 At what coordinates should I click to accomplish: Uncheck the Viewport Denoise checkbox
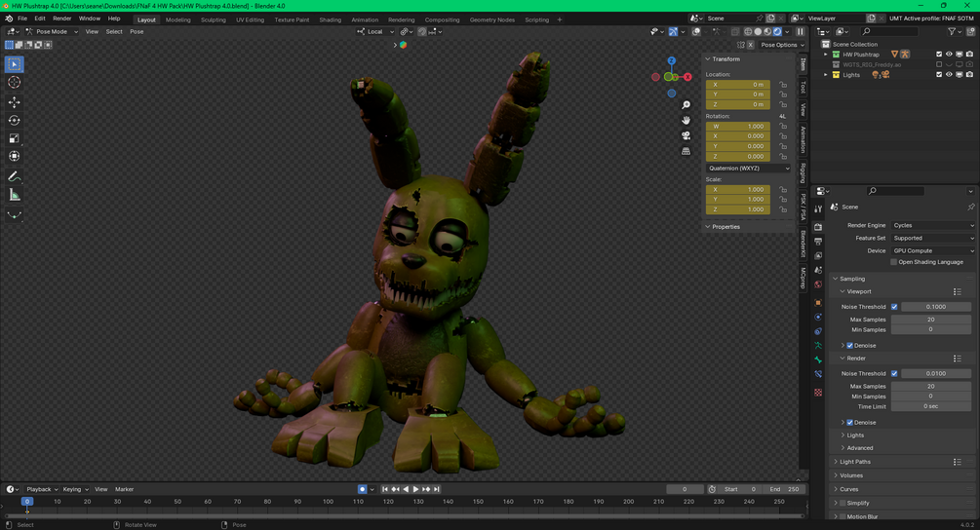click(849, 345)
